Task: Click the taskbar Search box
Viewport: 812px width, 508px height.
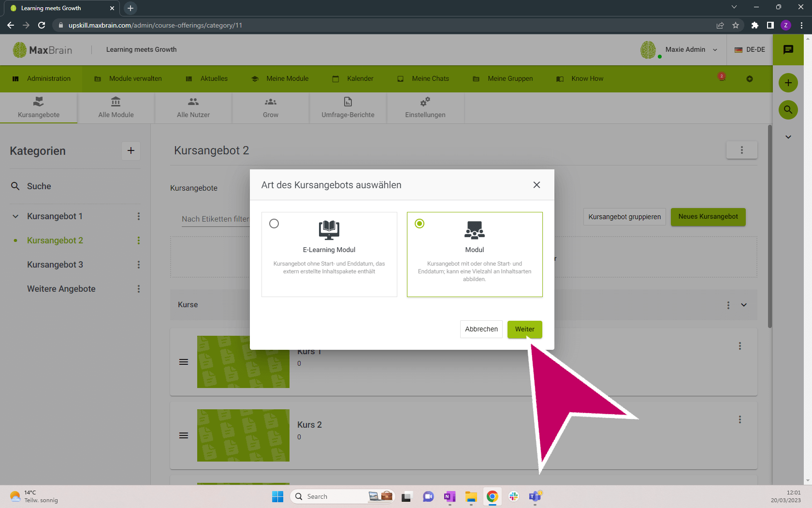Action: pyautogui.click(x=342, y=496)
